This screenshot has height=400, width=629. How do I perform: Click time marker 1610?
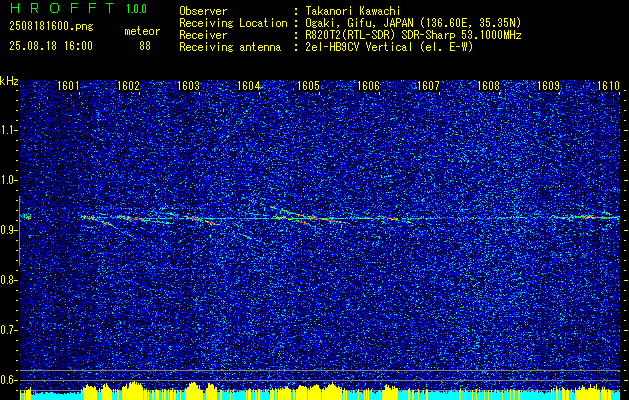pos(609,86)
